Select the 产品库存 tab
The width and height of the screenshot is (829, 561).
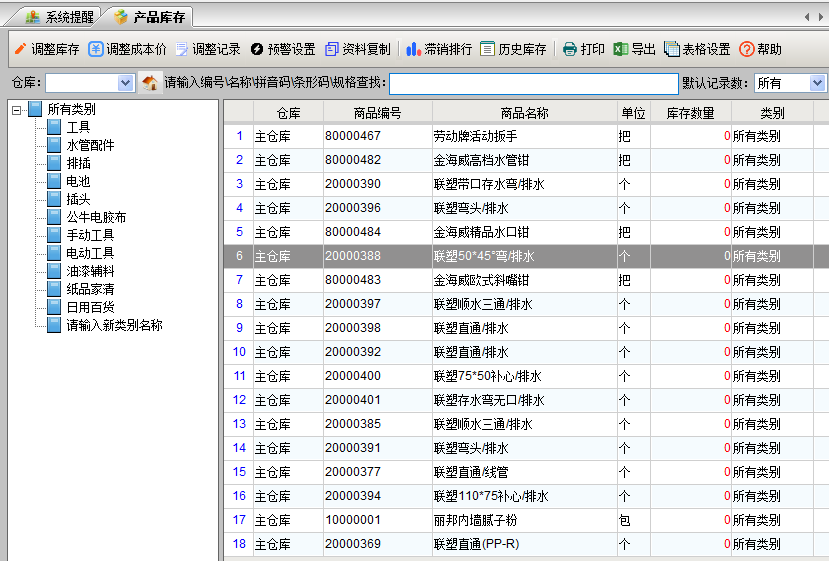(152, 17)
